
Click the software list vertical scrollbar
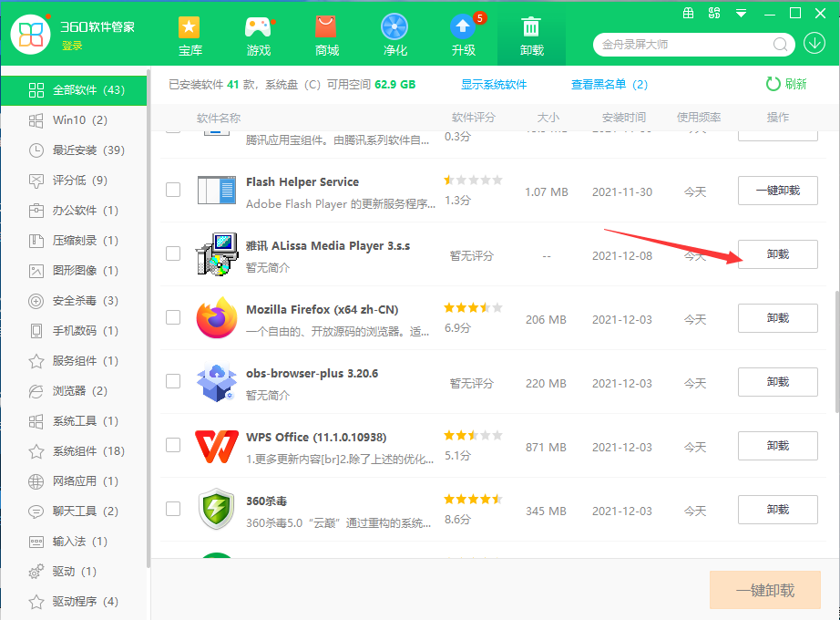click(837, 352)
